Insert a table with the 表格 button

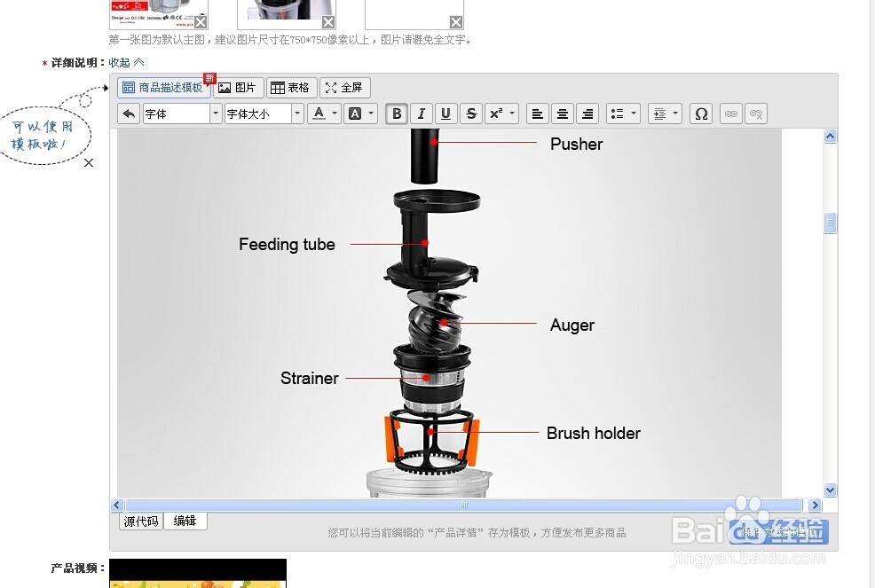click(x=291, y=88)
